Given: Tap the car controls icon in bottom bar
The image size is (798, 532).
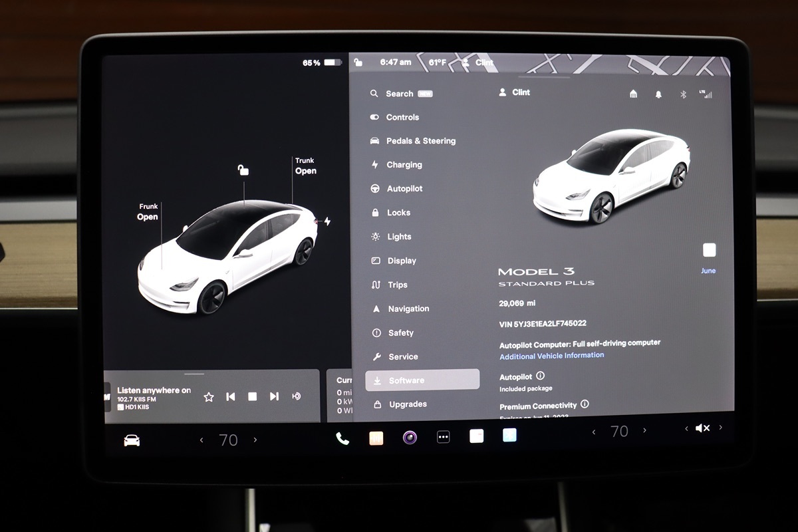Looking at the screenshot, I should tap(132, 440).
